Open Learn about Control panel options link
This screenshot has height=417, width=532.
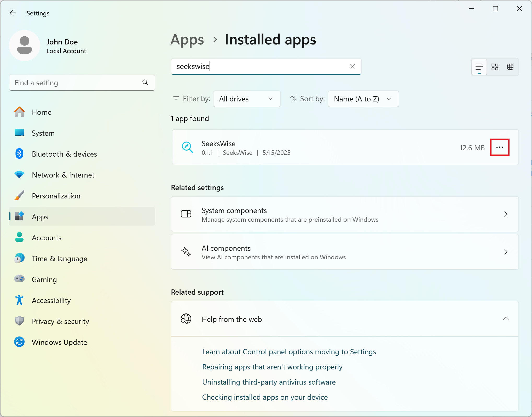click(289, 352)
